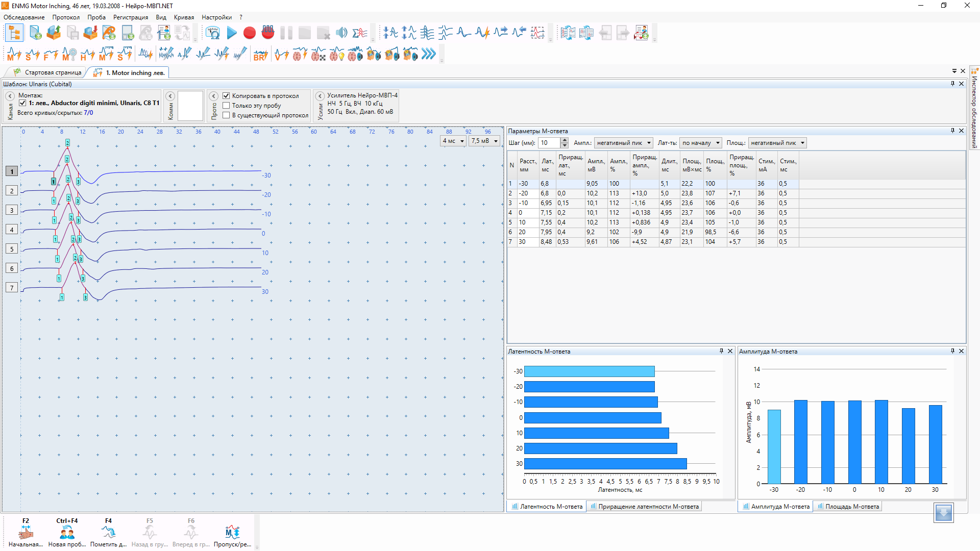Click the blink reflex BR icon
This screenshot has width=980, height=551.
260,54
